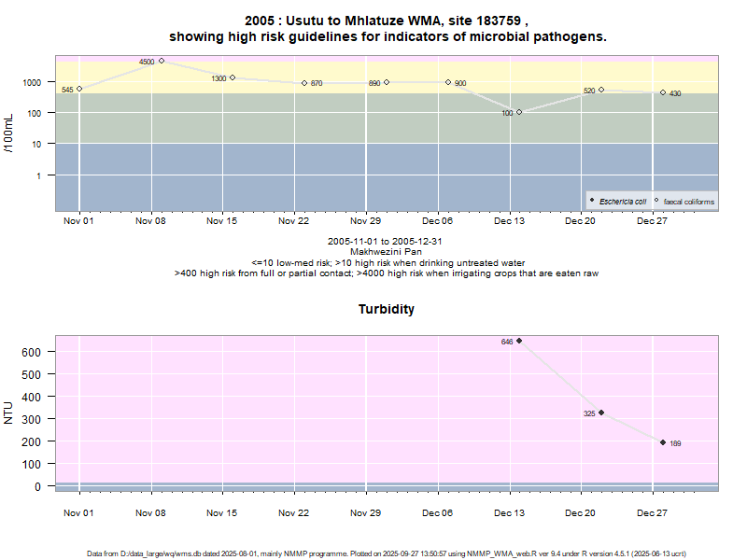Click the data source footer text

387,553
